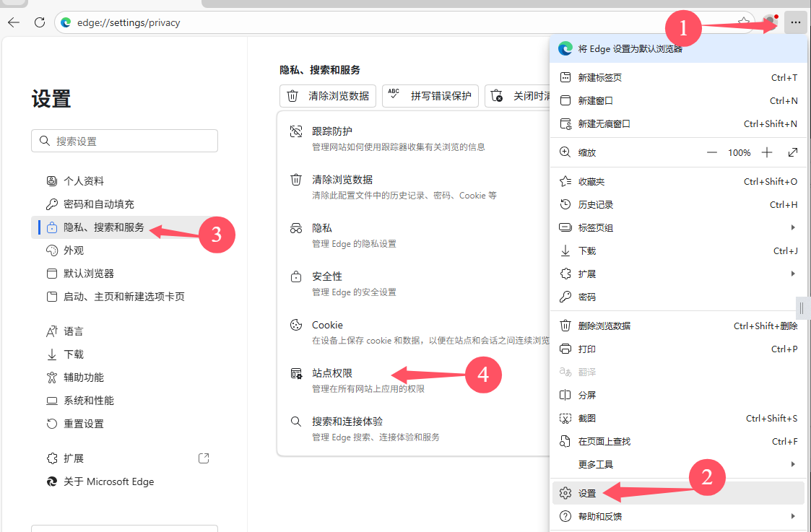
Task: Click the 拼写错误保护 button
Action: click(430, 96)
